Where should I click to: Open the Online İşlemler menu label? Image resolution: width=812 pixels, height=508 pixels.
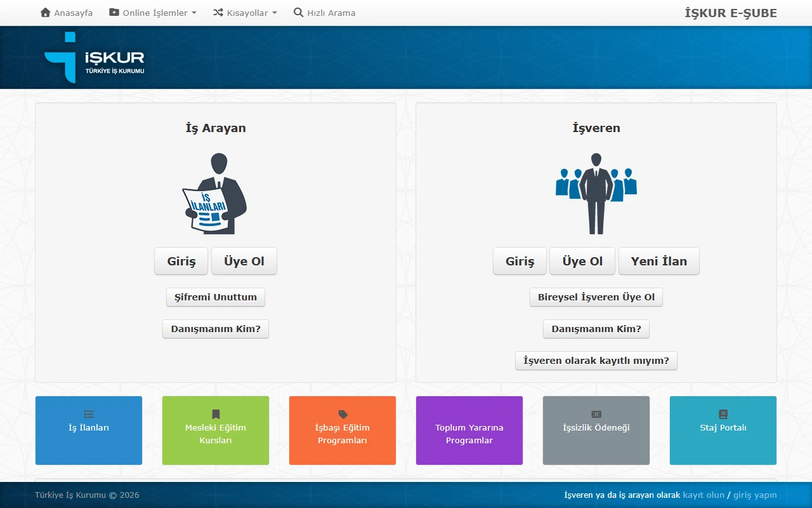click(155, 13)
